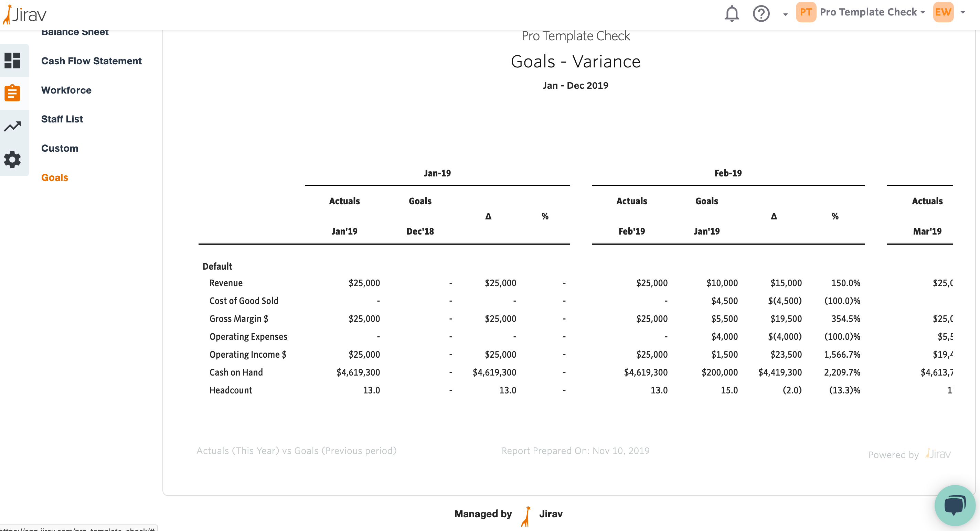Open settings gear icon in sidebar

tap(12, 159)
